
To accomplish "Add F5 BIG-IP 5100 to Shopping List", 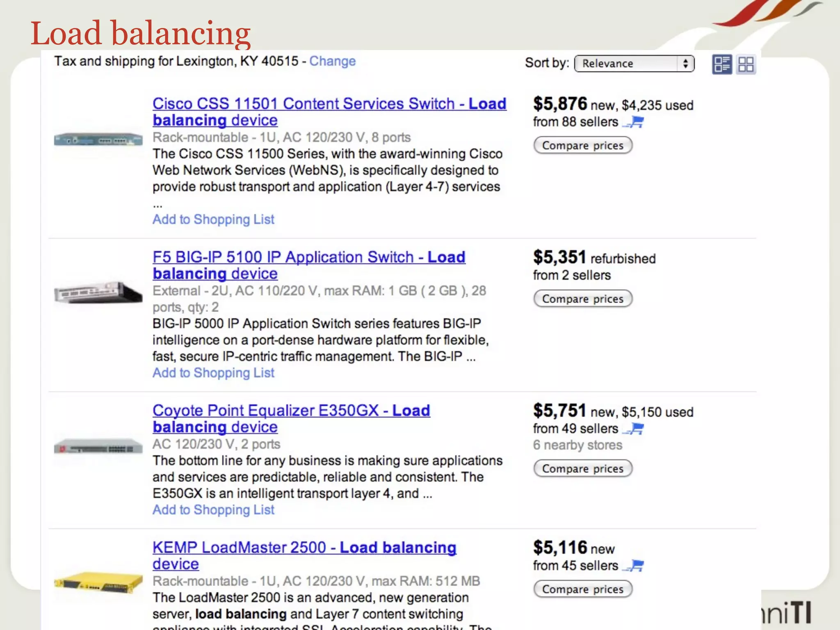I will (213, 373).
